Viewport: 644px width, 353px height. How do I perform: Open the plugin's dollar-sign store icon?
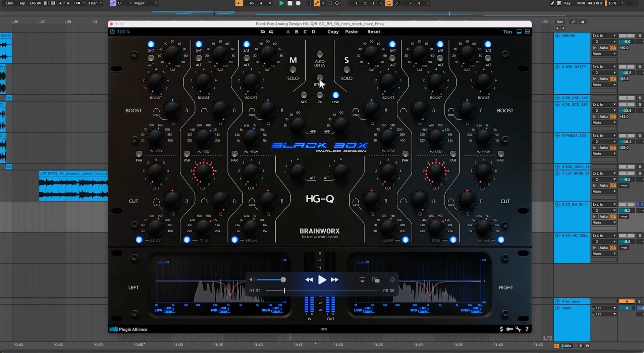coord(501,329)
